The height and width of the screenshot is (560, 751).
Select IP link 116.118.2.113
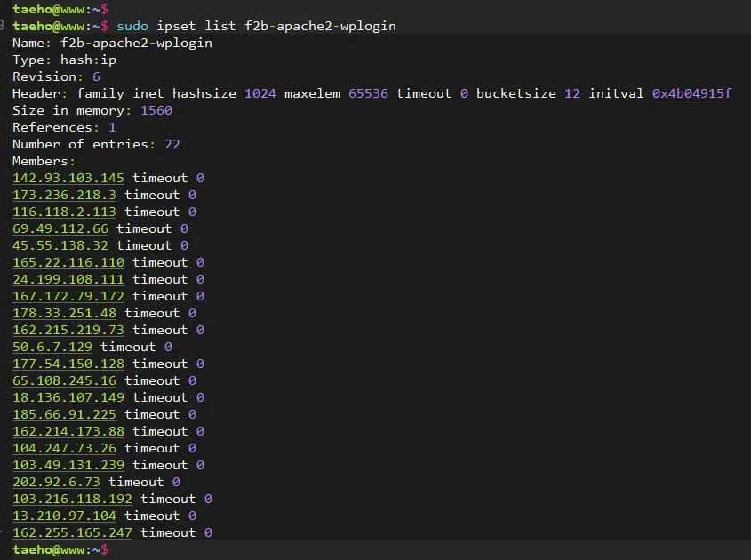[64, 212]
